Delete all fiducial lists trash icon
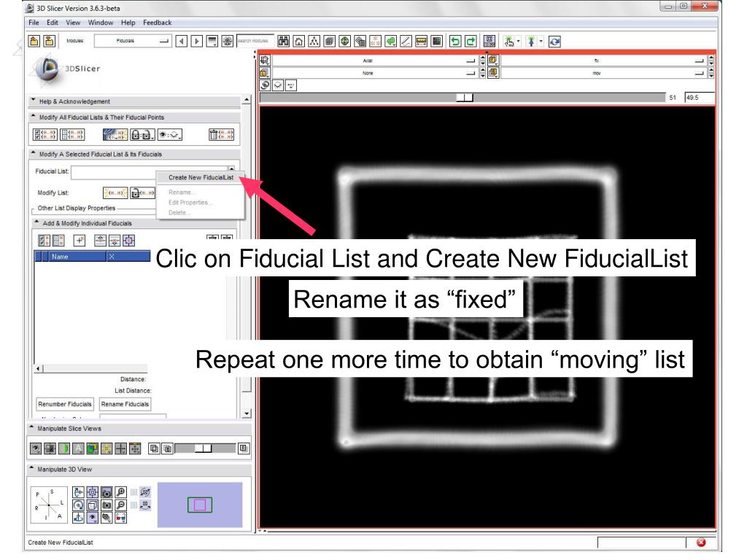747x560 pixels. 222,135
